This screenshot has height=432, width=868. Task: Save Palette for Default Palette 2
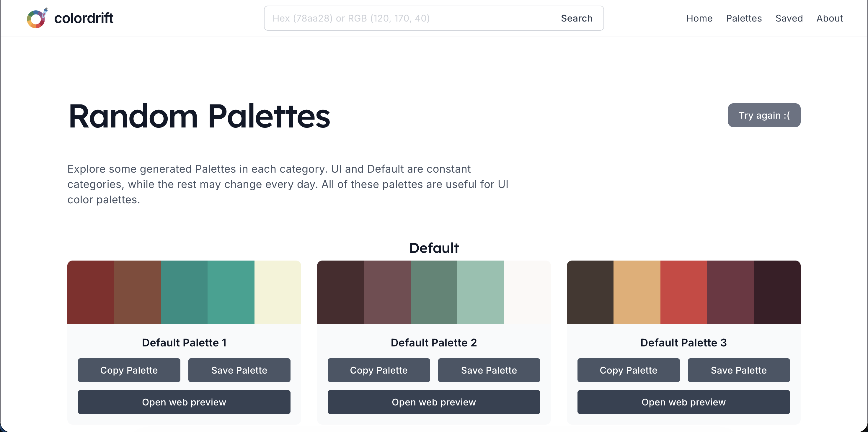tap(489, 370)
